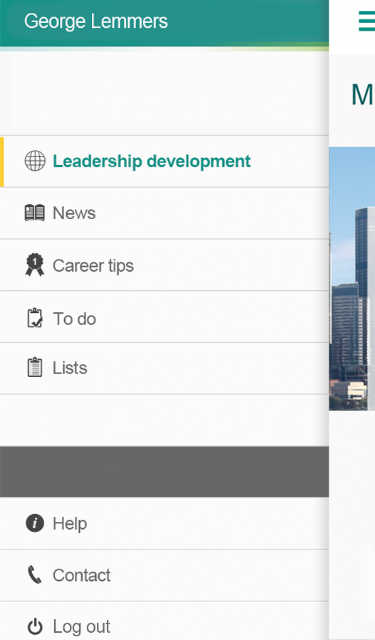Open the Help link
This screenshot has width=375, height=640.
click(164, 523)
